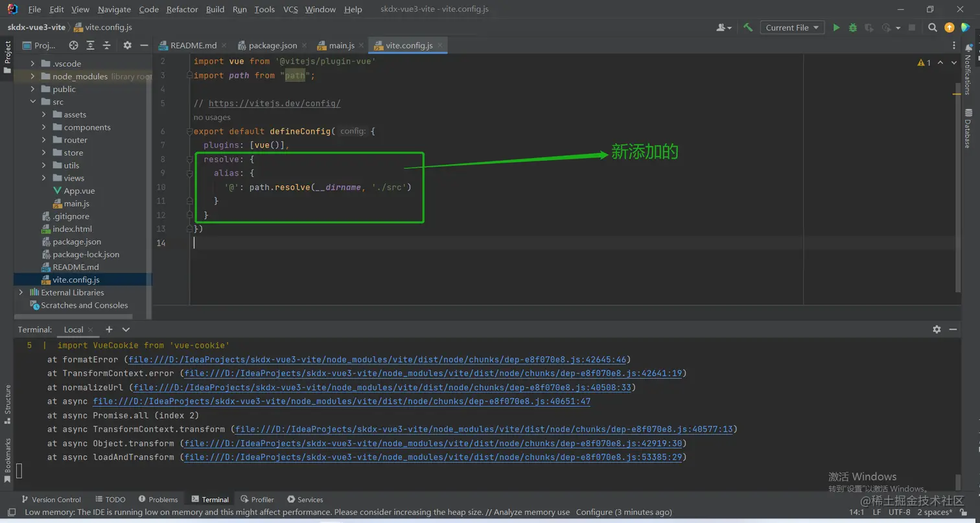Click the yellow warning indicator in editor
The width and height of the screenshot is (980, 523).
[924, 62]
